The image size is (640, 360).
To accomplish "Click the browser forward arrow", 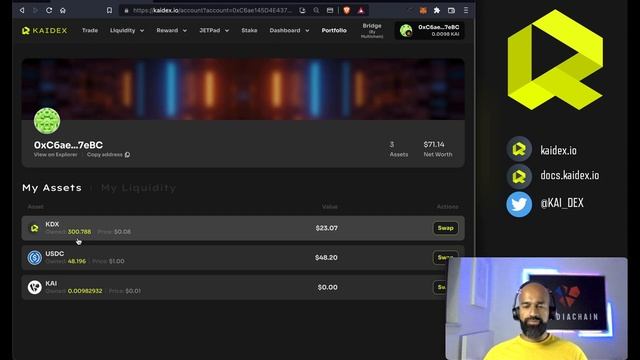I will pyautogui.click(x=36, y=10).
